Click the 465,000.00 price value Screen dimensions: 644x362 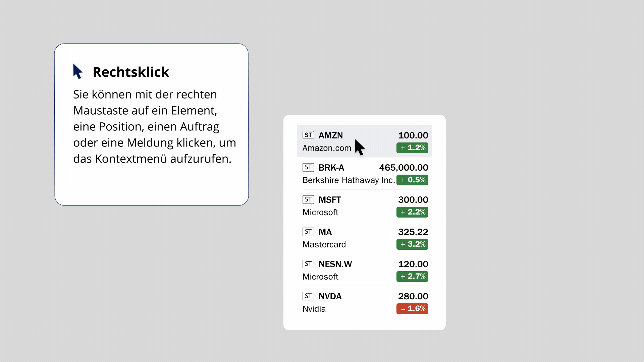(x=404, y=168)
